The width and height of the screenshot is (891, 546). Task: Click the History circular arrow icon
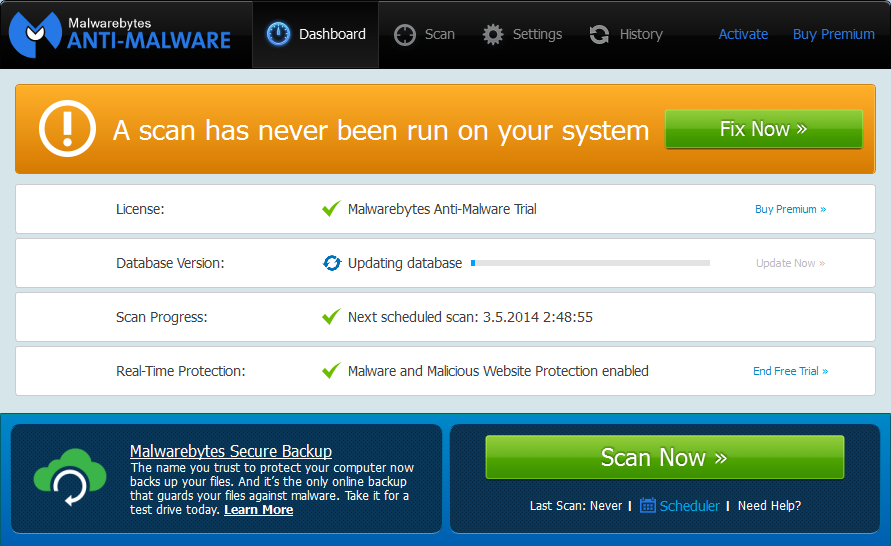[599, 35]
